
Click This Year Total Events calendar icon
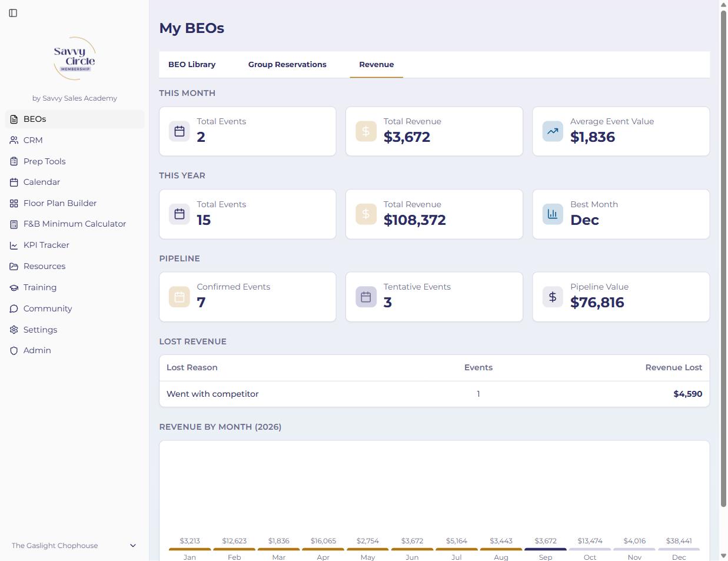[179, 214]
